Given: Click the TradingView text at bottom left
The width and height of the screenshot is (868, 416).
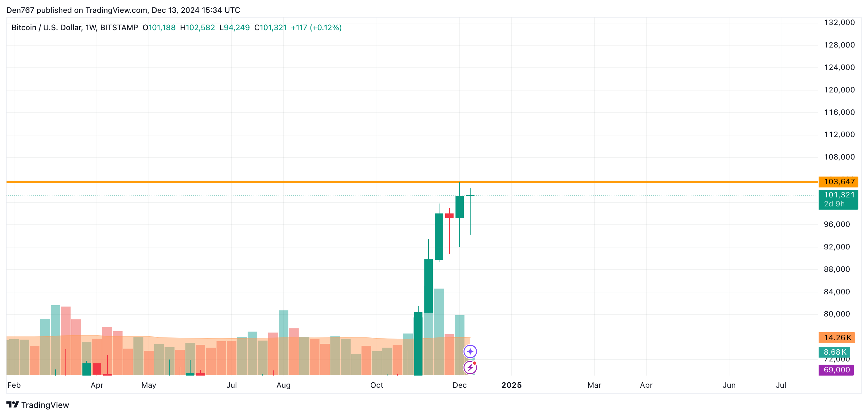Looking at the screenshot, I should pyautogui.click(x=45, y=405).
